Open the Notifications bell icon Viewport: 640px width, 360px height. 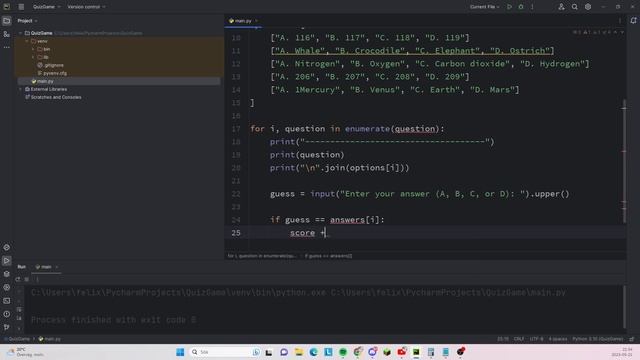(x=633, y=20)
